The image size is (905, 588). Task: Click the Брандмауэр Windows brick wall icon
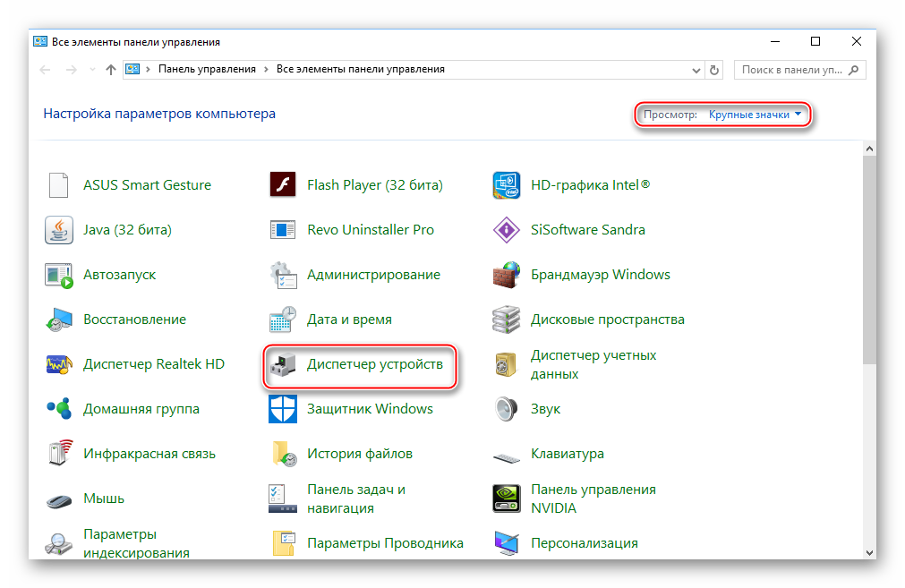pos(507,275)
